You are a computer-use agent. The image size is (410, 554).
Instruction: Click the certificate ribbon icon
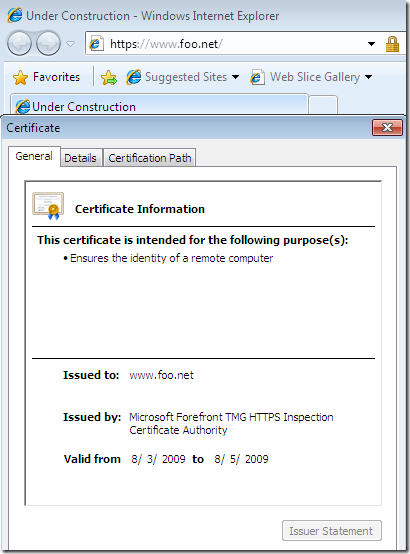click(48, 206)
